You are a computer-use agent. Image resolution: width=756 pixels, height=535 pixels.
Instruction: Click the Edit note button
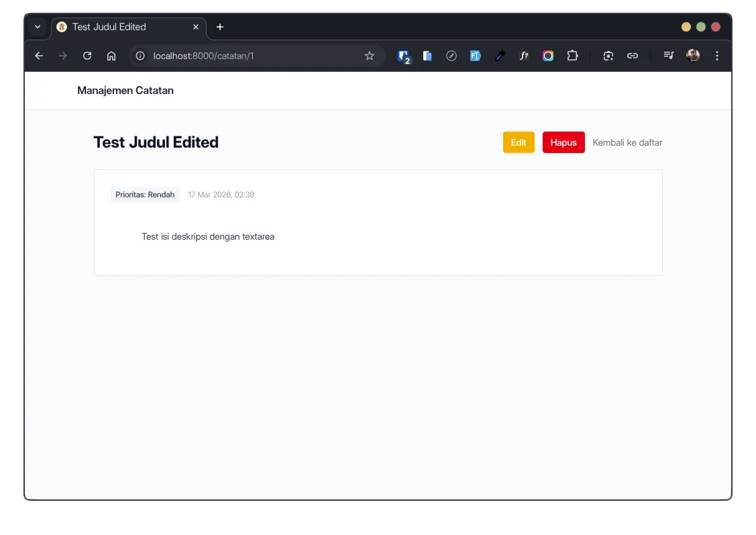click(518, 142)
